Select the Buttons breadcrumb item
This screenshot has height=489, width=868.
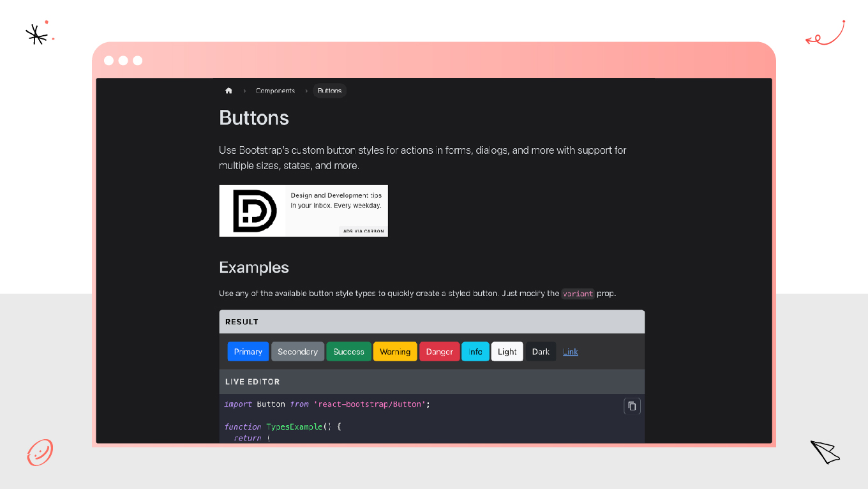(x=329, y=91)
